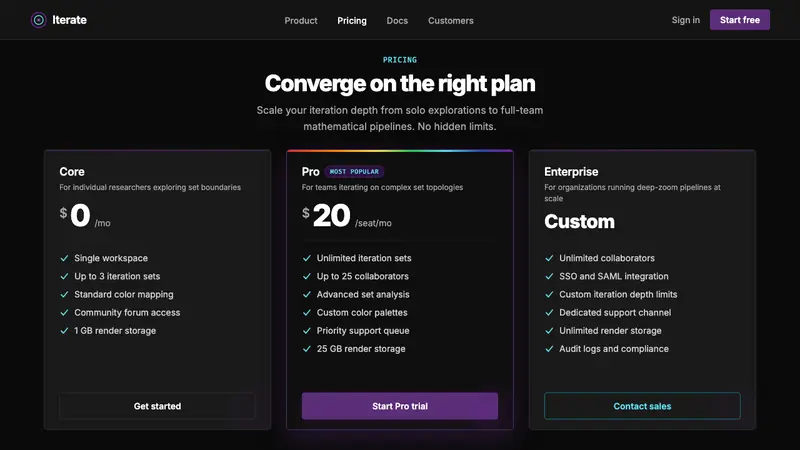The image size is (800, 450).
Task: Click the Start free button
Action: pos(740,20)
